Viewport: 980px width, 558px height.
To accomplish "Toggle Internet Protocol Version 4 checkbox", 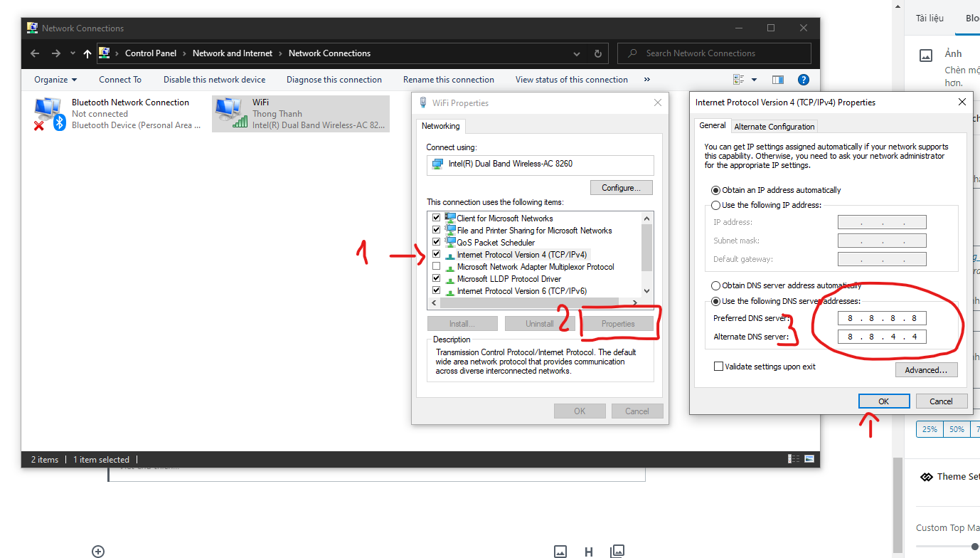I will pos(437,254).
